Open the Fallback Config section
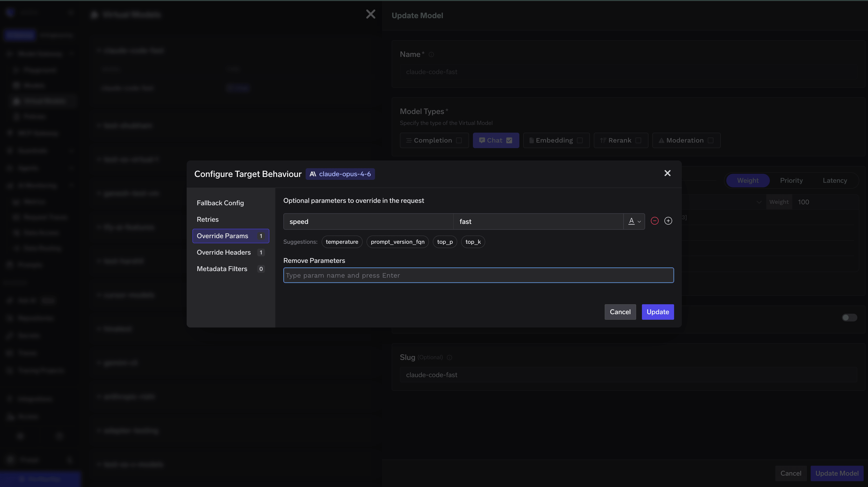 220,203
